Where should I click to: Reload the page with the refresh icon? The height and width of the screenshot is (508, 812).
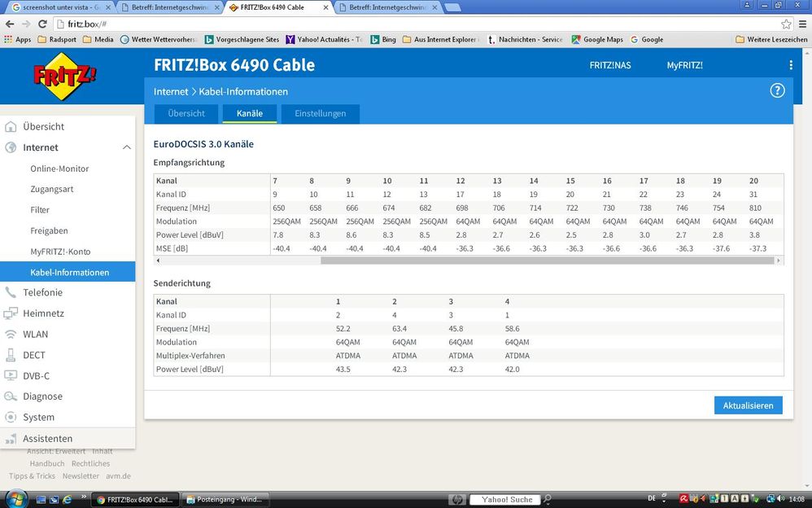pos(42,24)
